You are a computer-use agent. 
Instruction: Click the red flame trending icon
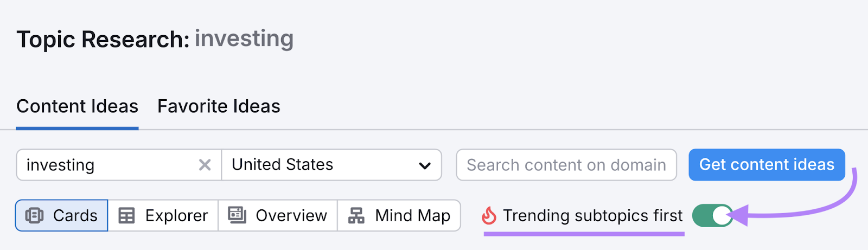(489, 216)
